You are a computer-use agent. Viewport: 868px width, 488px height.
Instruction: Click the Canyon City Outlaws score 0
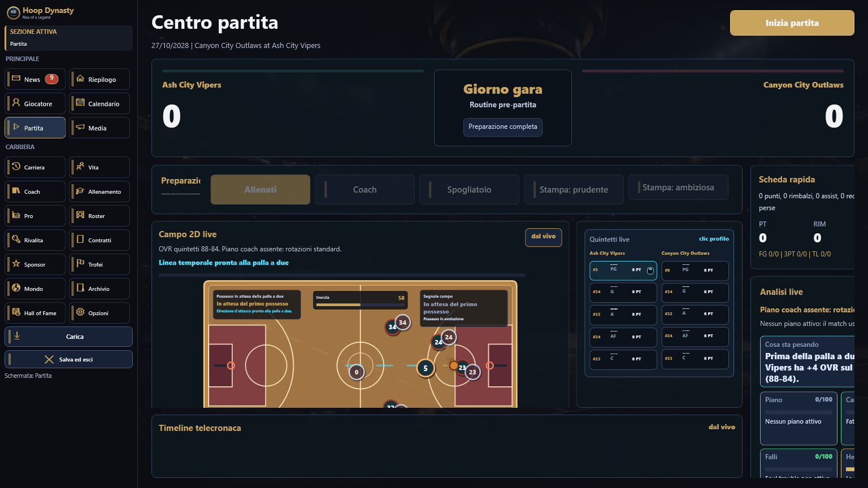pyautogui.click(x=834, y=116)
